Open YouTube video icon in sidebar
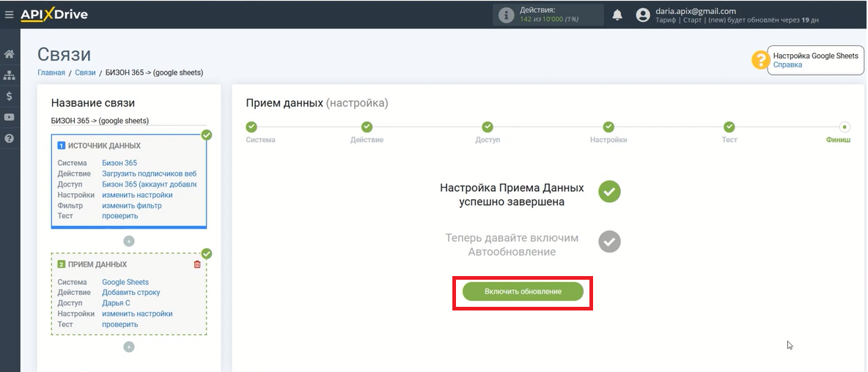 pyautogui.click(x=9, y=117)
